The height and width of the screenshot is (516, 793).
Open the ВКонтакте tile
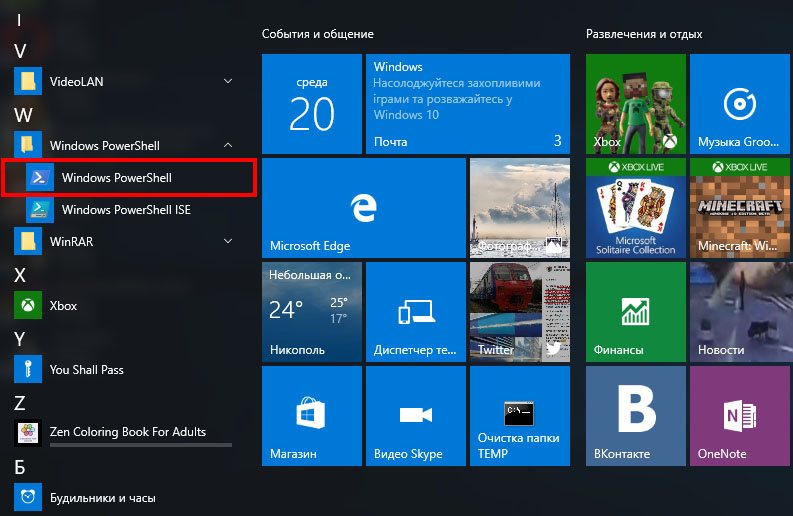tap(636, 416)
